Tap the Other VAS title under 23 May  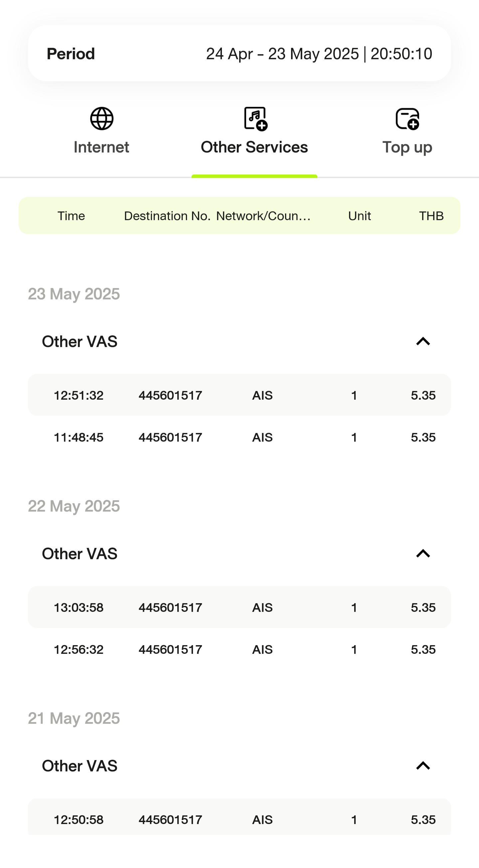[x=80, y=341]
